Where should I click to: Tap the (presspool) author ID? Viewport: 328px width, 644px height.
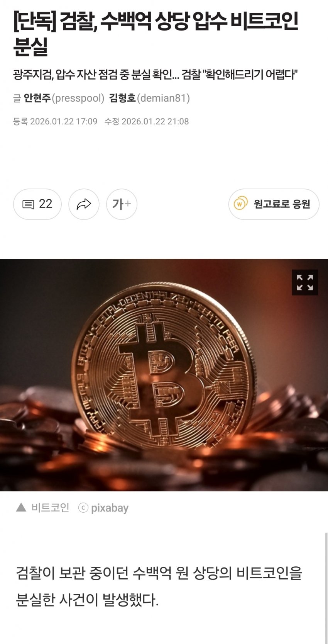point(78,98)
